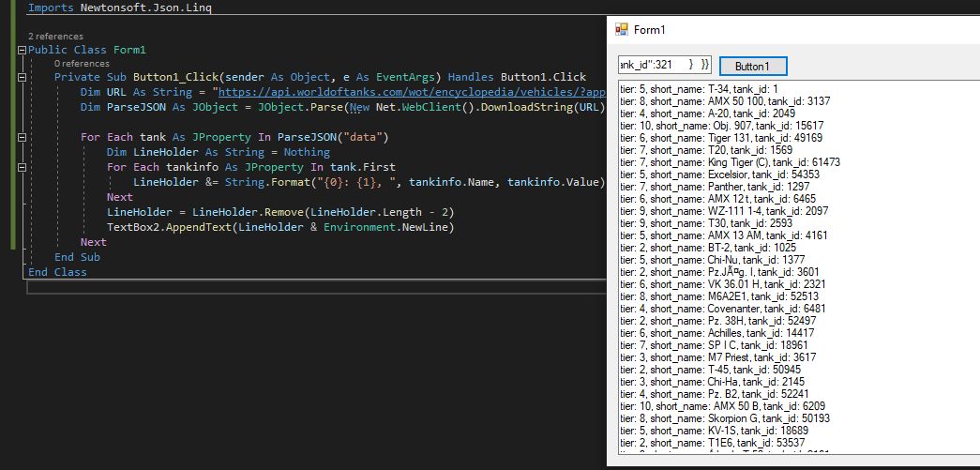Select the 'SP I C' output line

point(715,345)
